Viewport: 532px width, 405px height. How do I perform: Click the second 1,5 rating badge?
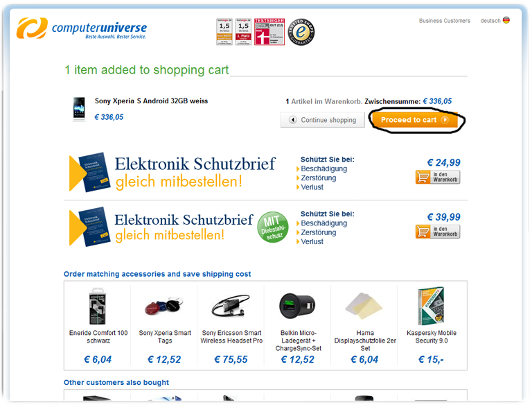(x=243, y=32)
